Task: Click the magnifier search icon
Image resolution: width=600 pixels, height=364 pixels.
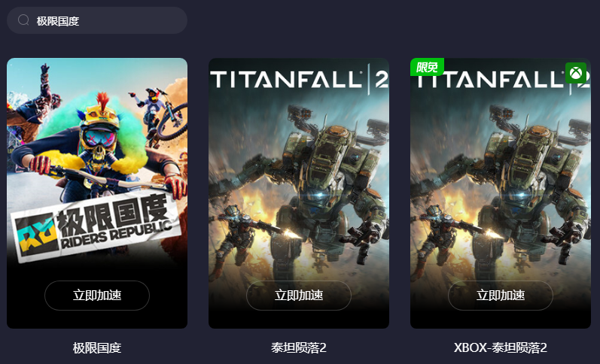Action: coord(23,20)
